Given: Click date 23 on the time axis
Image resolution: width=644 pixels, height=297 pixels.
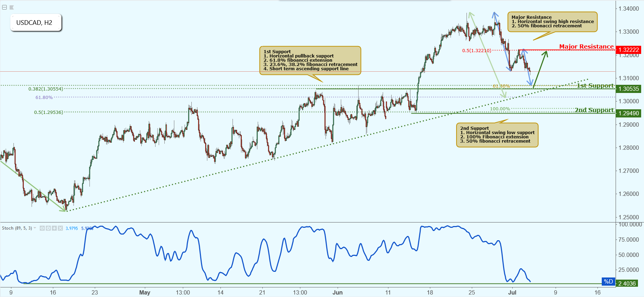Looking at the screenshot, I should coord(95,292).
